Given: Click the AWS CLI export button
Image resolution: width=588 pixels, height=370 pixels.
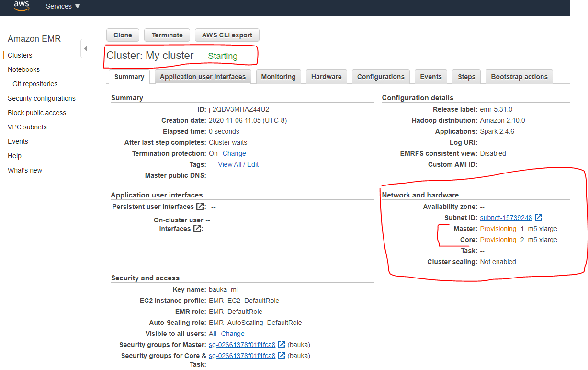Looking at the screenshot, I should click(227, 35).
